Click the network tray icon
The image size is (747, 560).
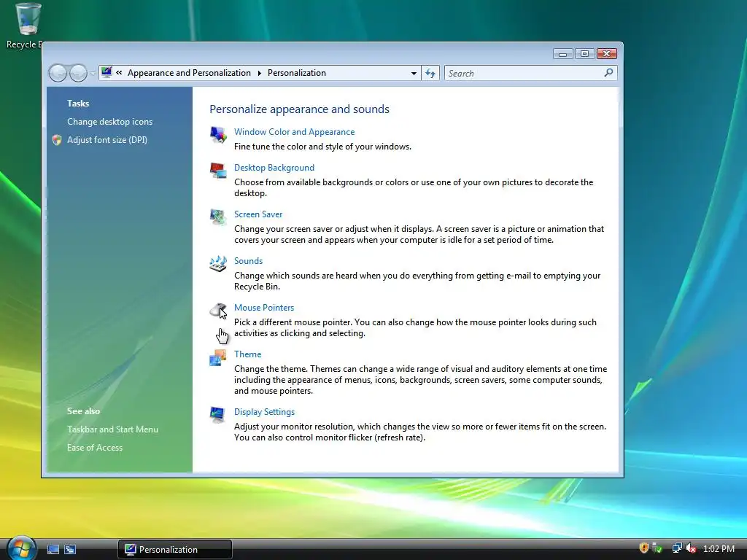[676, 548]
